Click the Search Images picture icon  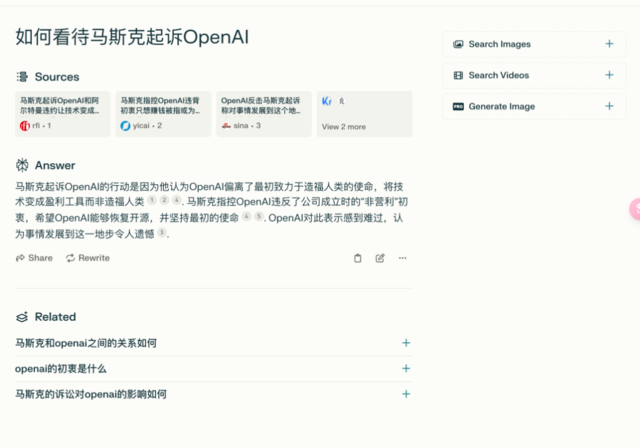click(x=458, y=44)
